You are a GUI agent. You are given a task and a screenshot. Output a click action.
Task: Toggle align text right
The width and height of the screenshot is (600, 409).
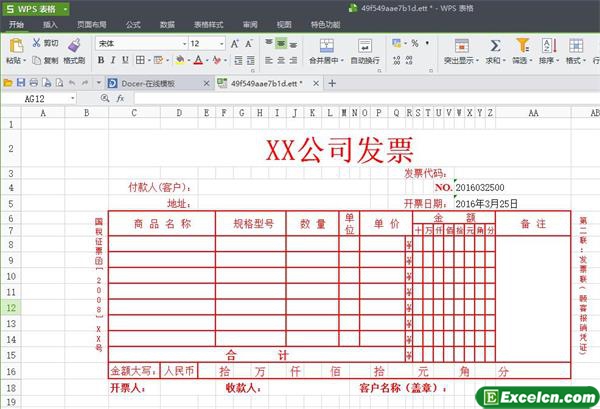(293, 60)
